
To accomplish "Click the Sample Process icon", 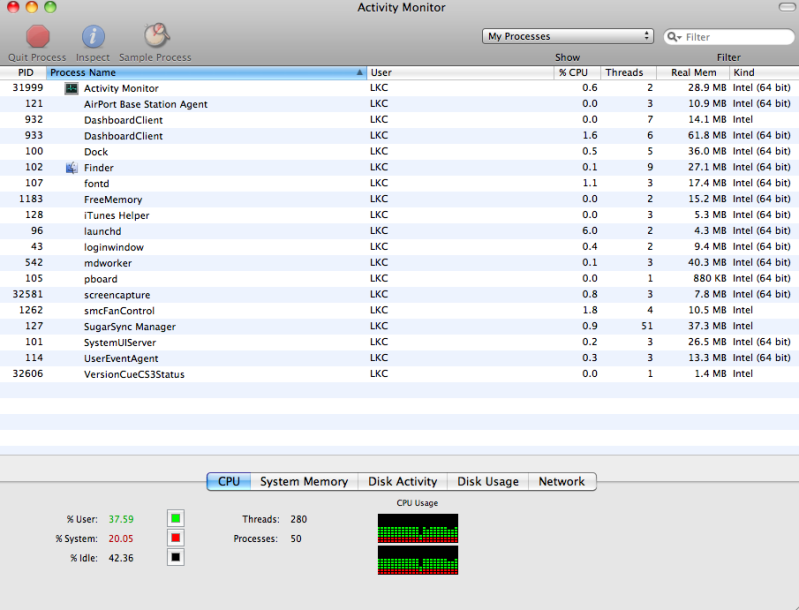I will (156, 35).
